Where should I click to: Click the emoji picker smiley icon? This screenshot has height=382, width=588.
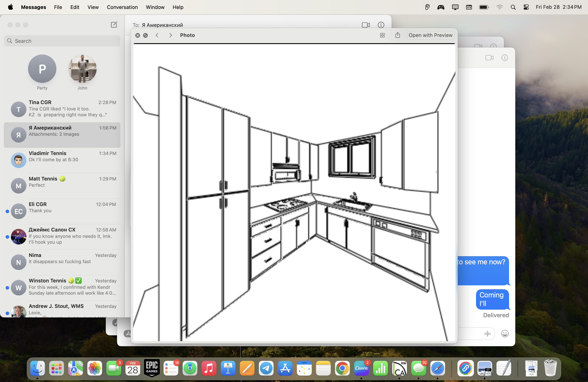click(x=505, y=334)
